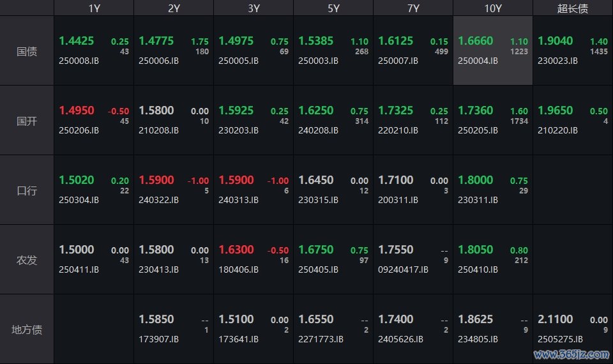Click the 地方债 row label

[x=27, y=330]
